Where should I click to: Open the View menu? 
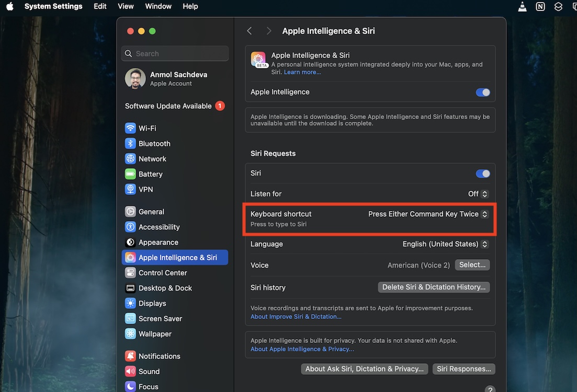[126, 6]
